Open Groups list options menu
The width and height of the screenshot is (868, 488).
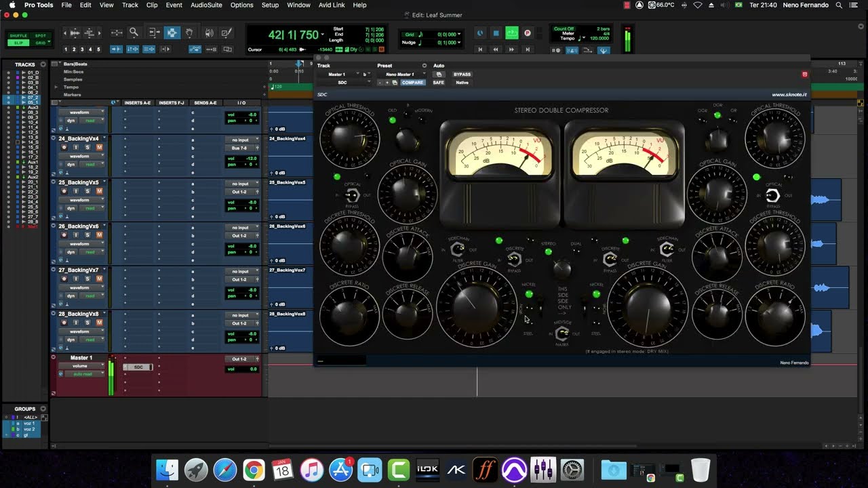(43, 409)
